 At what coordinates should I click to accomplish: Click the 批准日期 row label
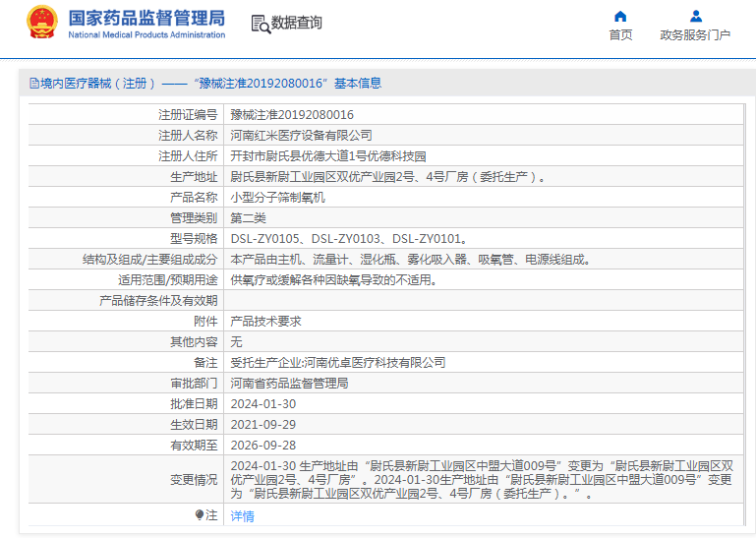(194, 404)
